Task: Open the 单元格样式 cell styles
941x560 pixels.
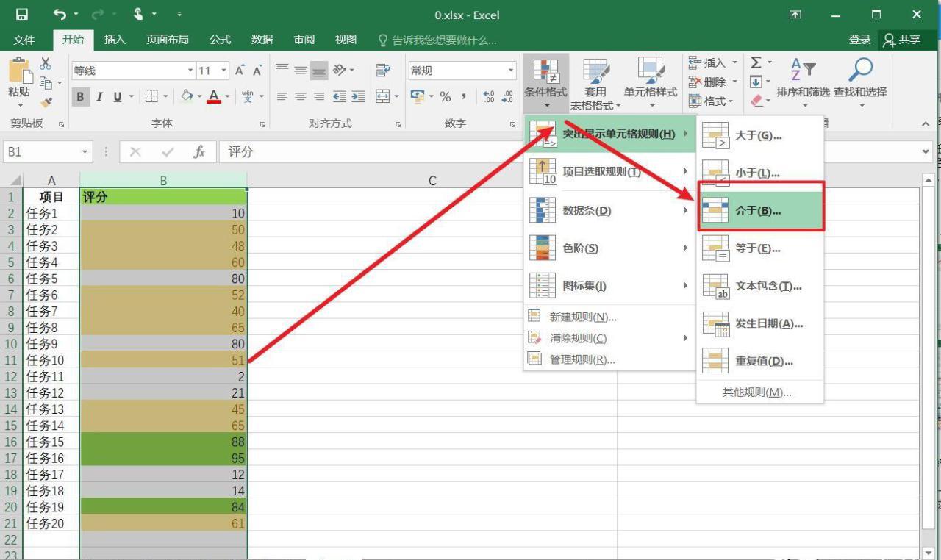Action: [651, 83]
